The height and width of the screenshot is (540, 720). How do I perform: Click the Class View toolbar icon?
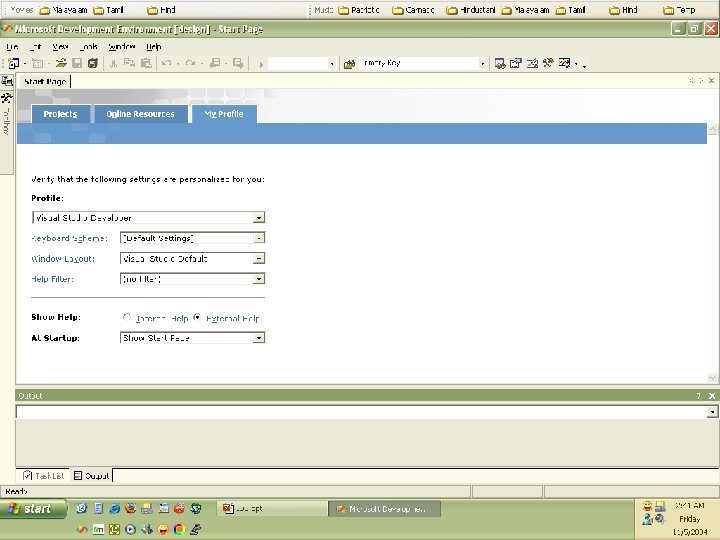pos(532,63)
